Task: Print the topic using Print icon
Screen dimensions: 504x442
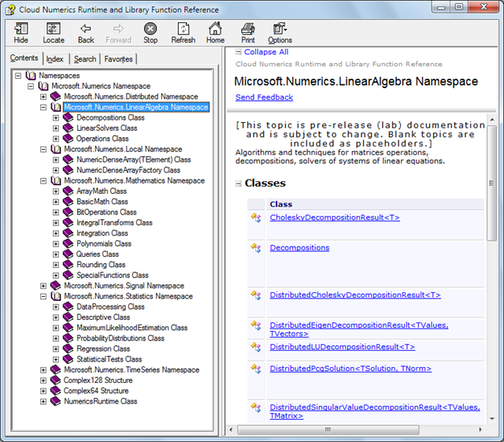Action: (x=248, y=28)
